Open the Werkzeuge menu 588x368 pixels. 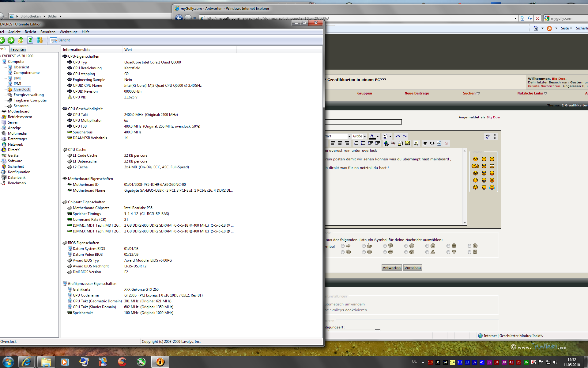pyautogui.click(x=68, y=32)
